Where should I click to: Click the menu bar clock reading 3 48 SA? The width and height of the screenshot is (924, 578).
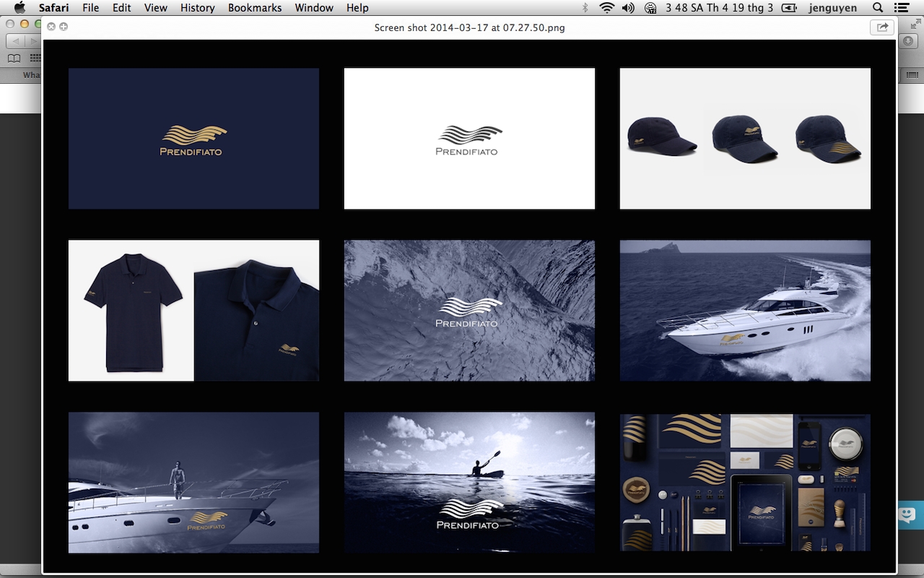pos(718,8)
